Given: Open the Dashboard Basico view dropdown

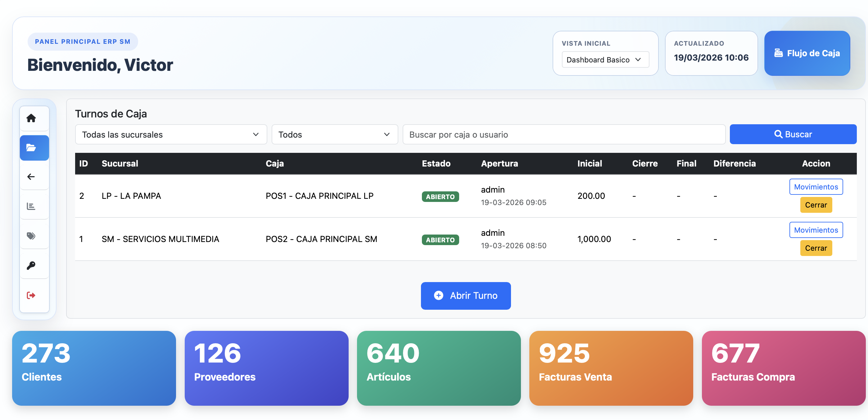Looking at the screenshot, I should click(x=605, y=60).
